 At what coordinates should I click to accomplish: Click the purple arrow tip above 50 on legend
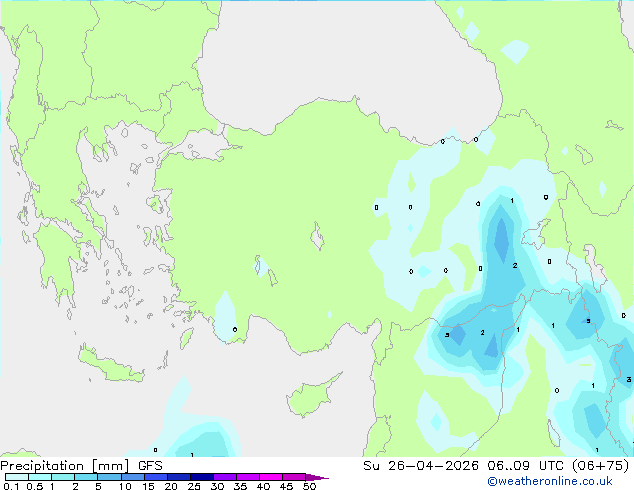(317, 477)
